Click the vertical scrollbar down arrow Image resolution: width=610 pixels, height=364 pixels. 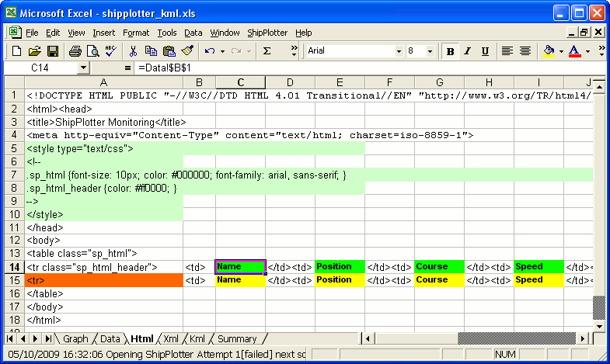(599, 327)
